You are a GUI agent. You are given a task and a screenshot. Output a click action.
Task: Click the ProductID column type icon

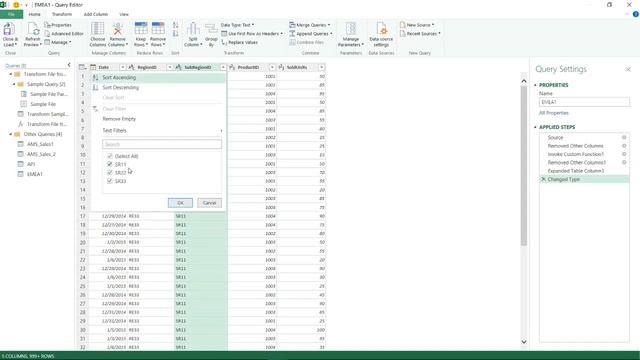[232, 67]
